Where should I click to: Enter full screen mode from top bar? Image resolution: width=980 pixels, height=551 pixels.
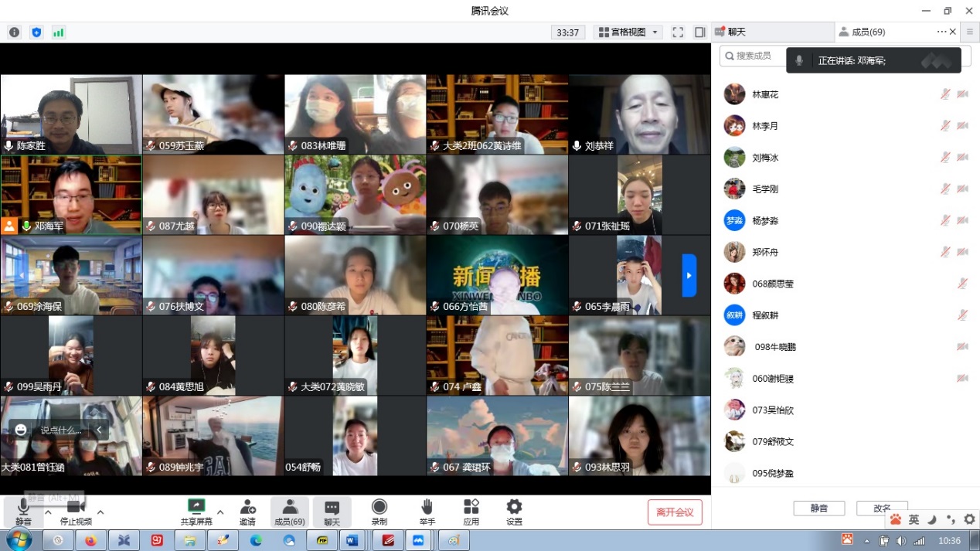[x=678, y=32]
